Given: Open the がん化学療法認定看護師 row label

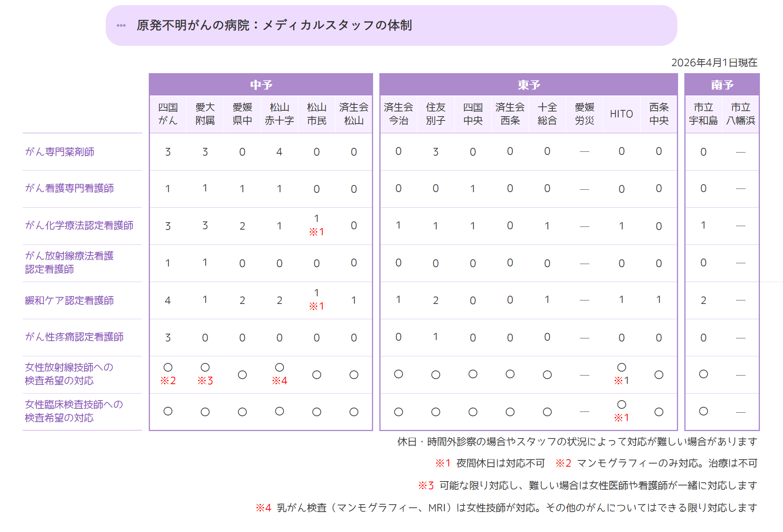Looking at the screenshot, I should pyautogui.click(x=79, y=225).
